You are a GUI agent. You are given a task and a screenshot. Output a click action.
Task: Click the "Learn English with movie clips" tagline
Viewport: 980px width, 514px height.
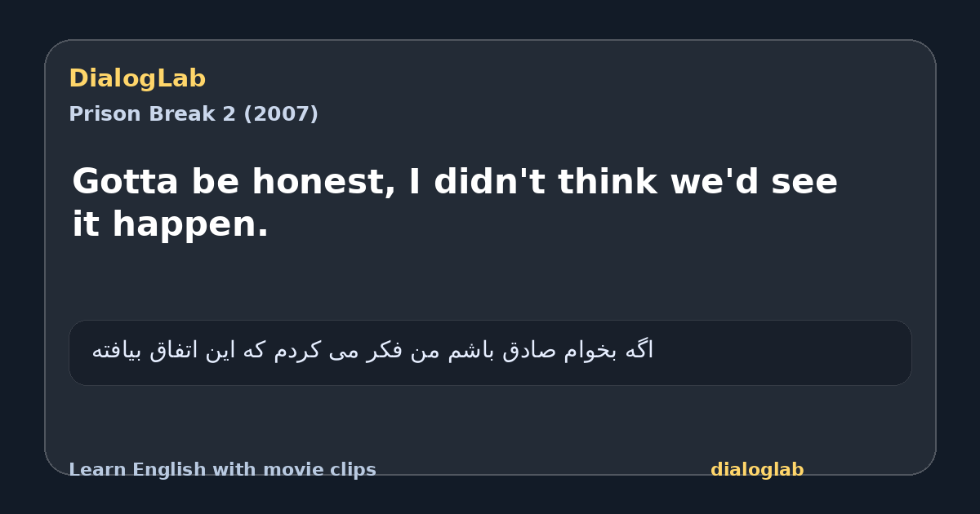click(222, 470)
